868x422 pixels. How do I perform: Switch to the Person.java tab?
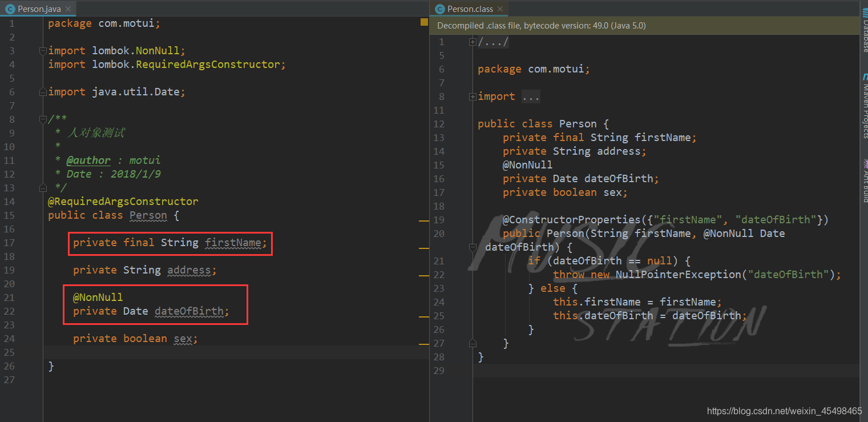tap(38, 9)
